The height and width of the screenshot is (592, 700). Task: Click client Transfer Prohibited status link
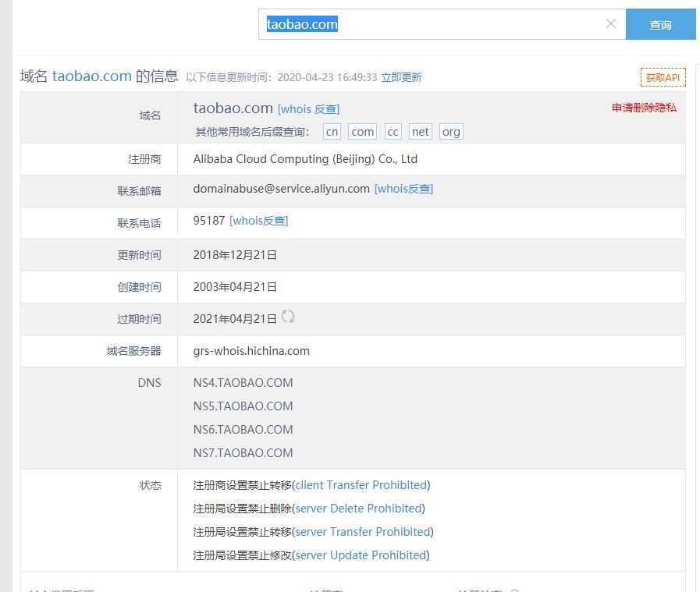361,485
